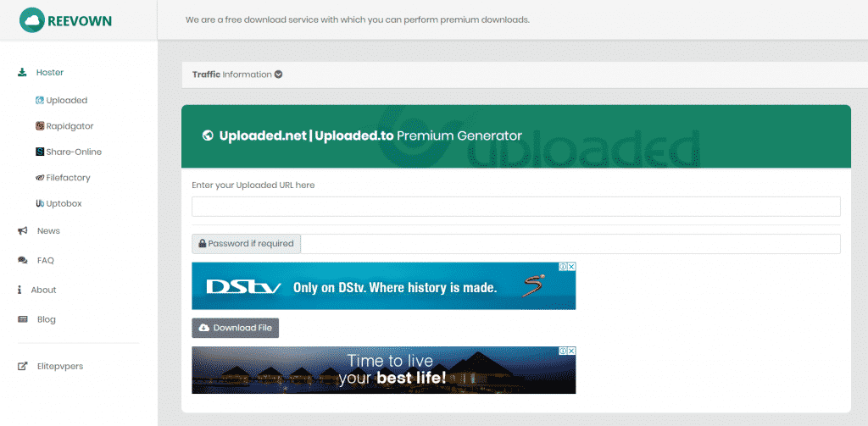Focus the Uploaded URL input field
Viewport: 868px width, 426px height.
516,207
